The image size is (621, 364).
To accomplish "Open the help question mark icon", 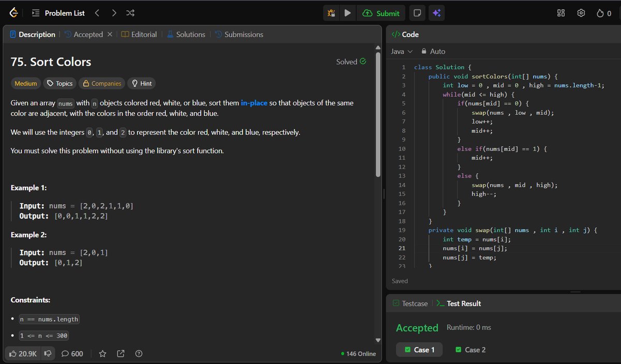I will 138,354.
